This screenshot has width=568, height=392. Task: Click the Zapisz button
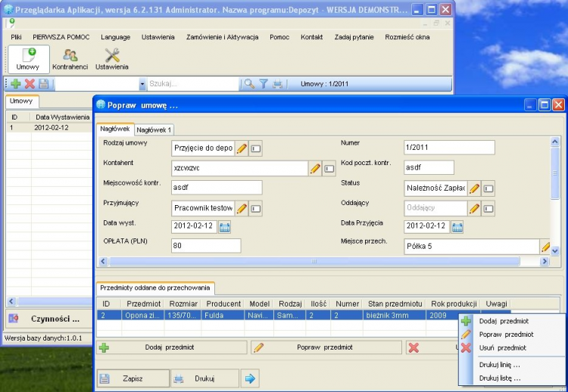[133, 378]
